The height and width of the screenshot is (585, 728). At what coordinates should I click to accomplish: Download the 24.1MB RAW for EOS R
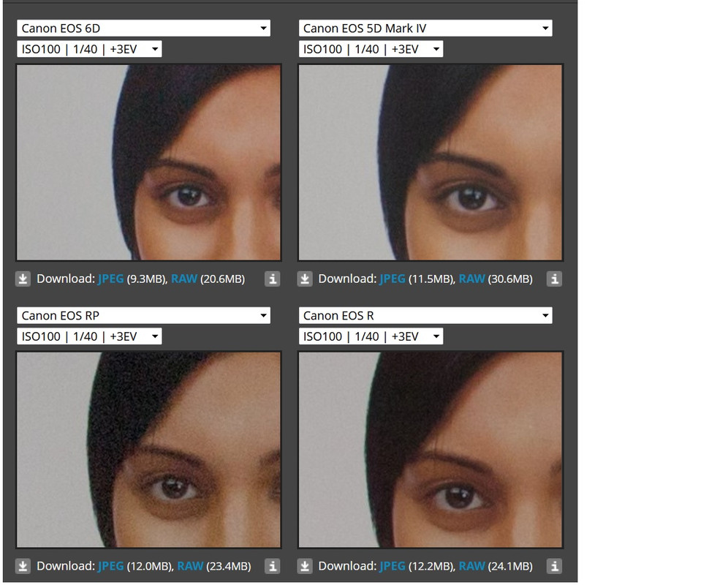coord(471,566)
